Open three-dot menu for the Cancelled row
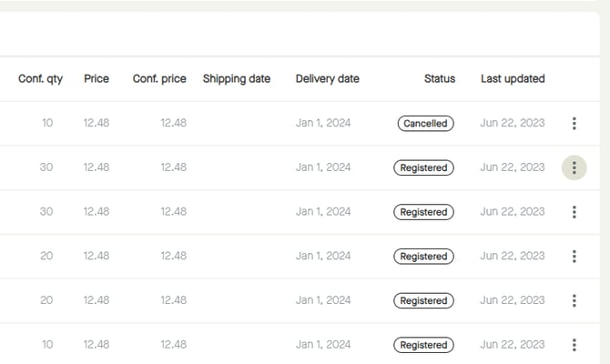Screen dimensions: 610x364 [574, 123]
